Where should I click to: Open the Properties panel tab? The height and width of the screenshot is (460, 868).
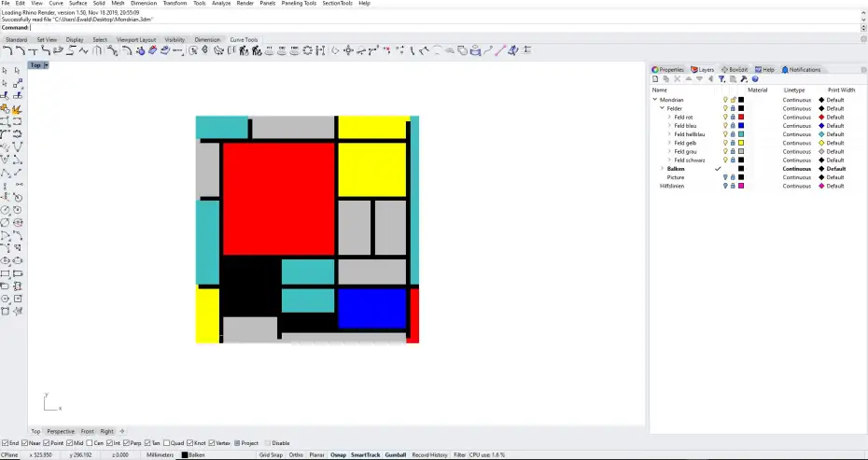pos(667,70)
